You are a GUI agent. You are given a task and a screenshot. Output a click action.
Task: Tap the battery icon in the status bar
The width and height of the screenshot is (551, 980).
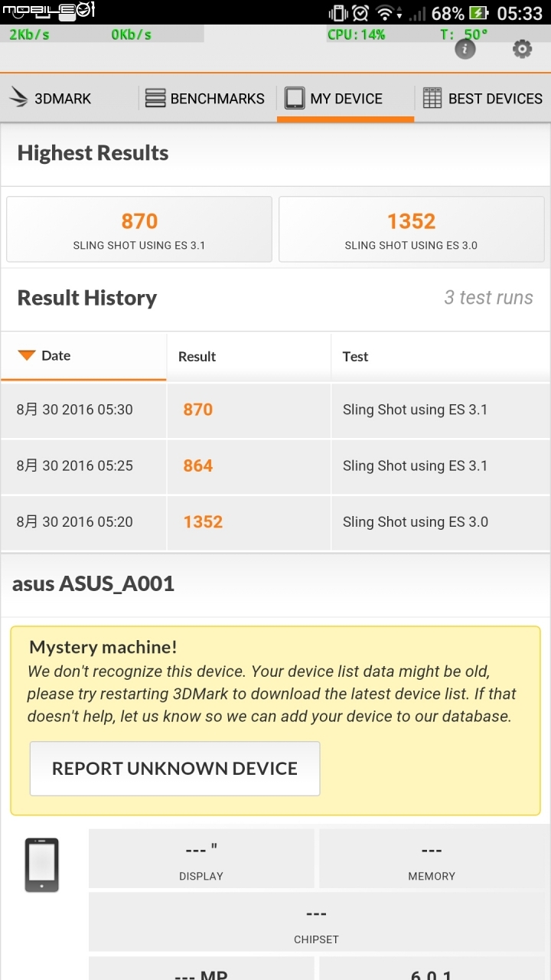(478, 13)
